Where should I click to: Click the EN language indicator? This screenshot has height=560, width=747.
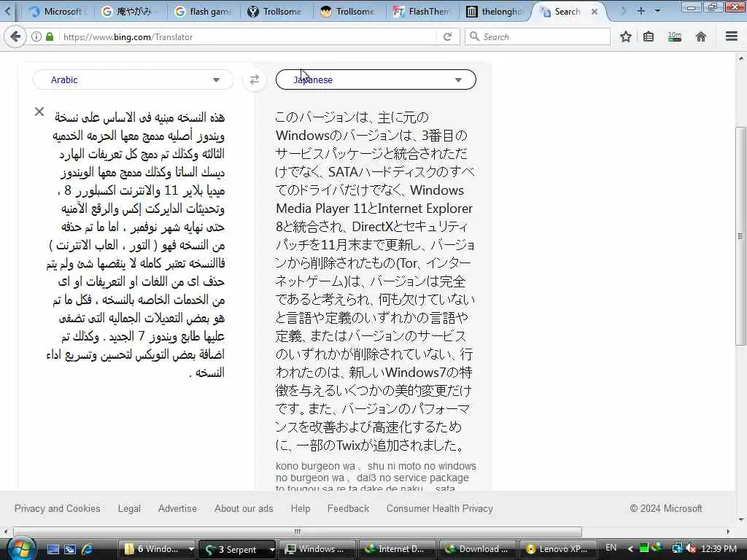point(611,548)
